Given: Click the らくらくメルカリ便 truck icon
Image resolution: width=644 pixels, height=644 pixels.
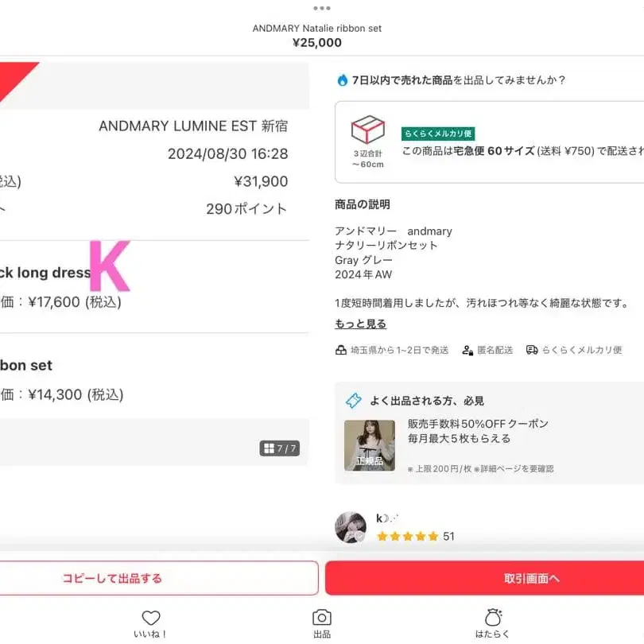Looking at the screenshot, I should click(532, 350).
